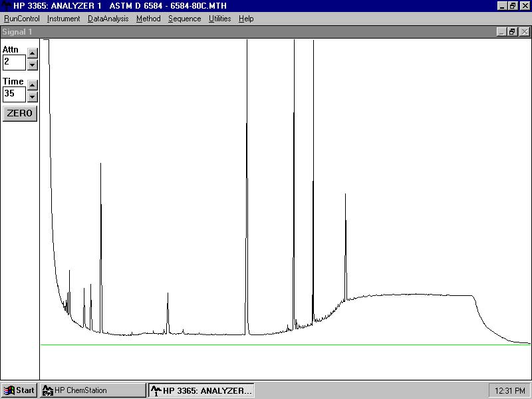The height and width of the screenshot is (399, 532).
Task: Close the Signal 1 window
Action: coord(525,32)
